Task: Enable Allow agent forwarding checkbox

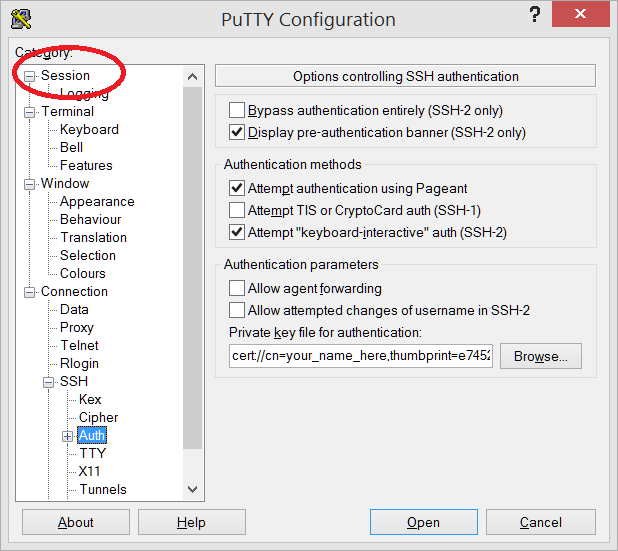Action: [x=236, y=289]
